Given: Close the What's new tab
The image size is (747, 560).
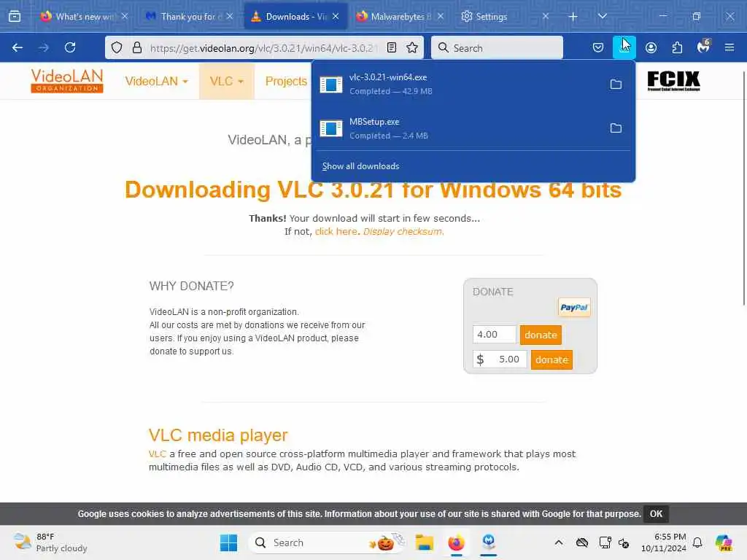Looking at the screenshot, I should coord(124,16).
